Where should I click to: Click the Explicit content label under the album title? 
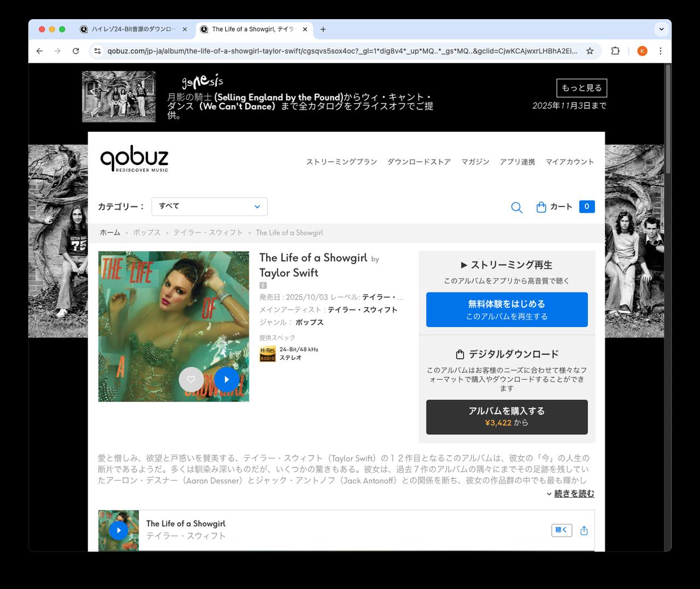[262, 285]
